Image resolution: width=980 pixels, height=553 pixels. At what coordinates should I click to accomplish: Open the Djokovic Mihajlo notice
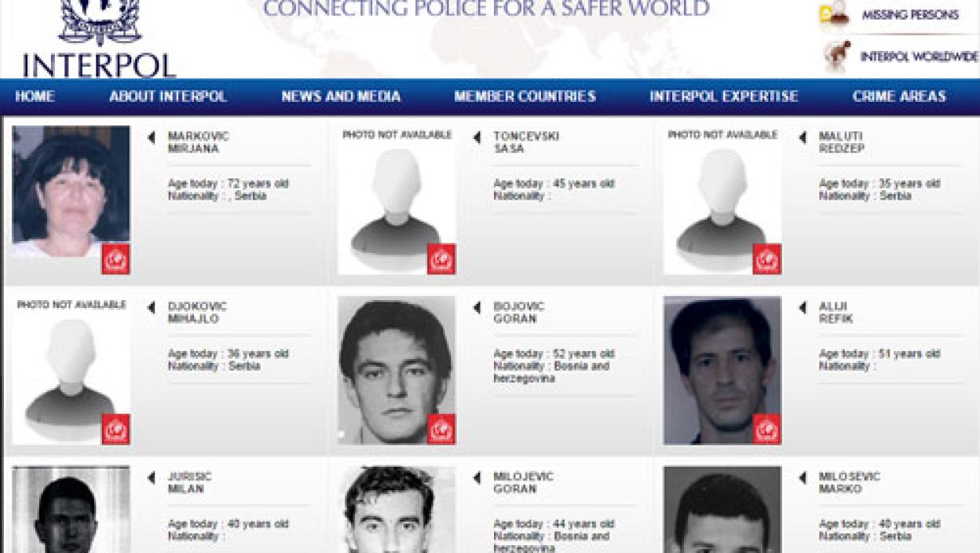(x=197, y=313)
